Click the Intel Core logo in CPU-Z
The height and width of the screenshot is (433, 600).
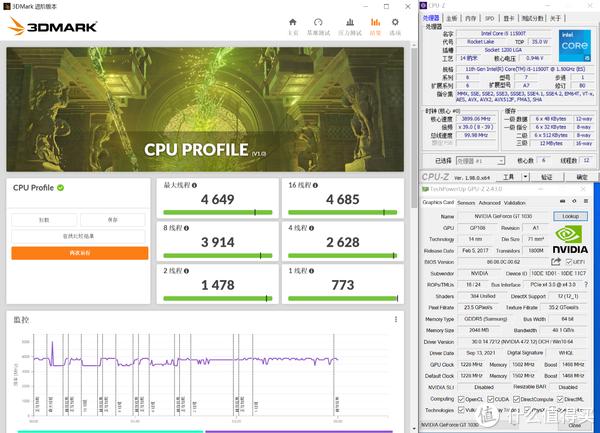(574, 46)
